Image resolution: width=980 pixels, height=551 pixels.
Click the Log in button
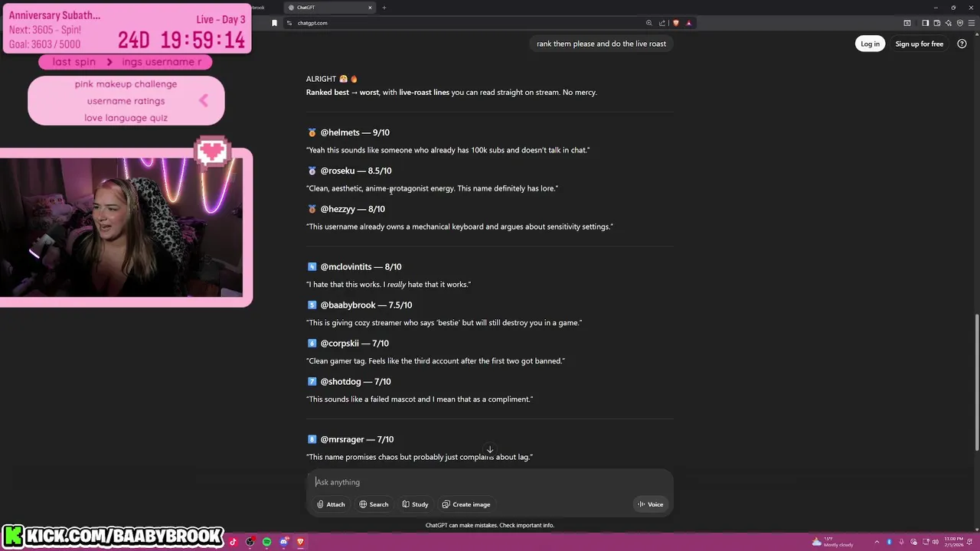(870, 44)
